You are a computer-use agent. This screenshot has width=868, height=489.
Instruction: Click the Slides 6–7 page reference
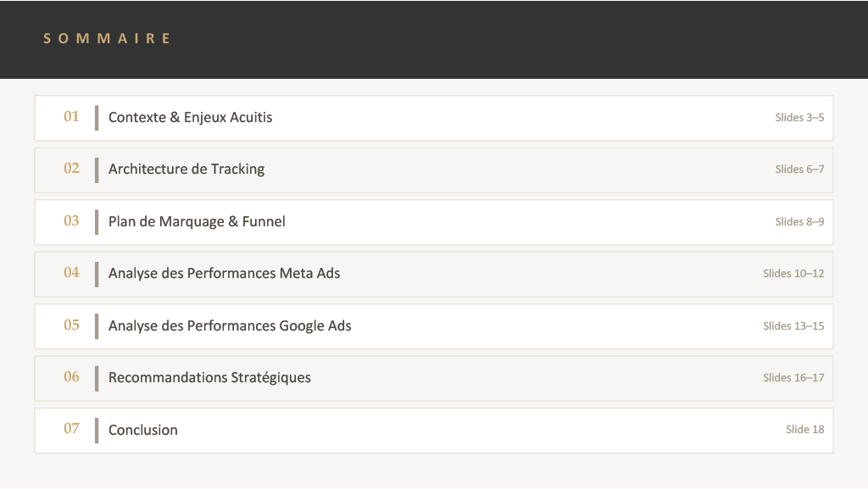click(799, 169)
